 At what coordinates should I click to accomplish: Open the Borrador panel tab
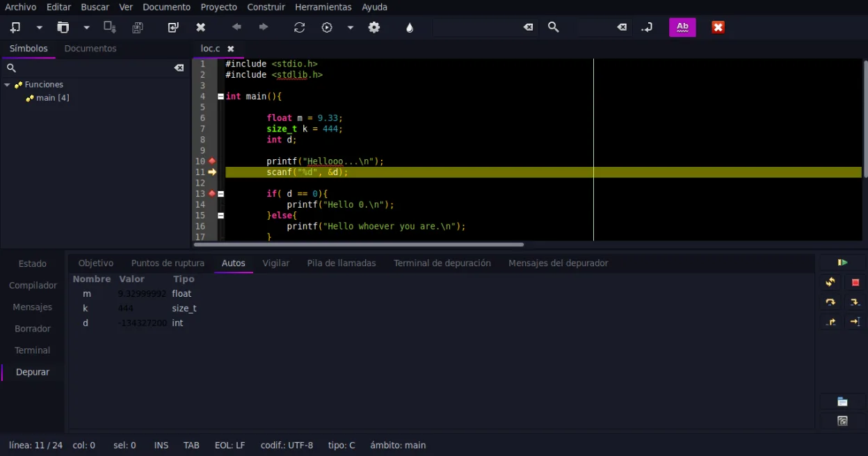click(33, 329)
